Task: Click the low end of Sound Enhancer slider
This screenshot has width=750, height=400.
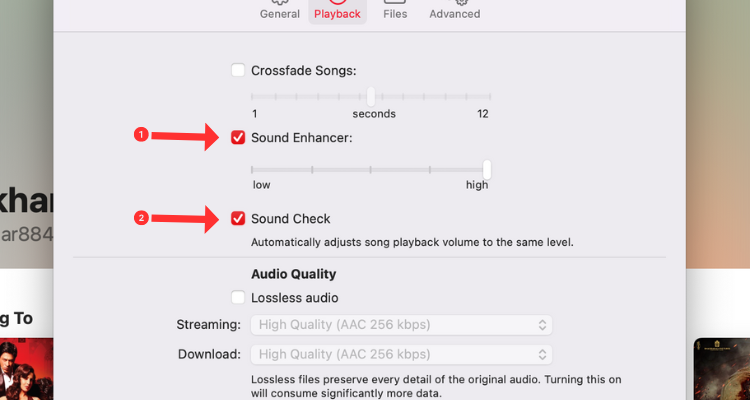Action: (x=254, y=170)
